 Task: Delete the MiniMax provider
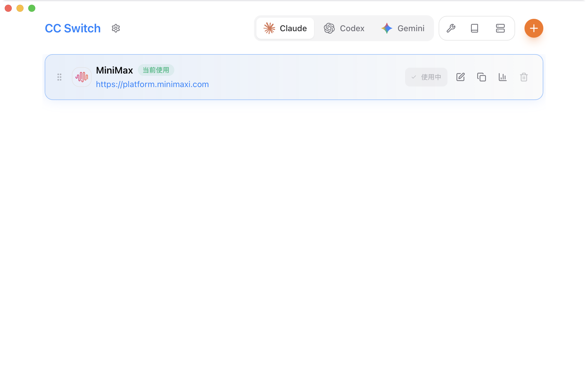[524, 77]
